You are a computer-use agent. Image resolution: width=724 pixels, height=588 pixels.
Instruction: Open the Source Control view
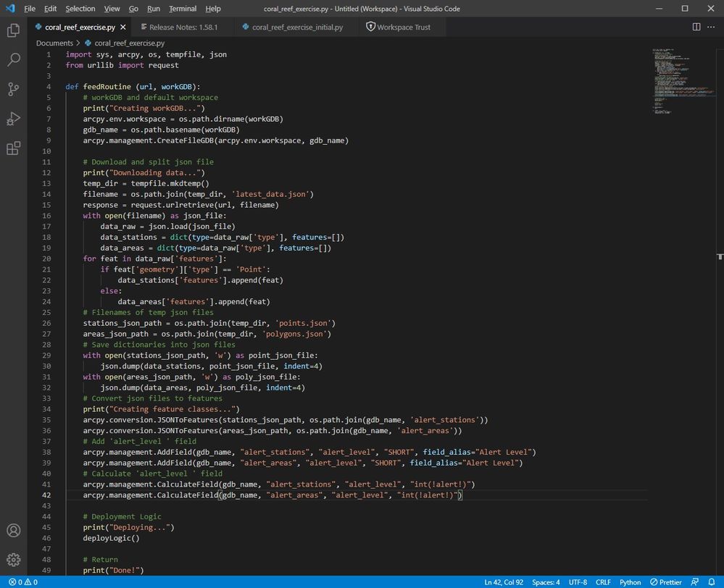[x=13, y=89]
